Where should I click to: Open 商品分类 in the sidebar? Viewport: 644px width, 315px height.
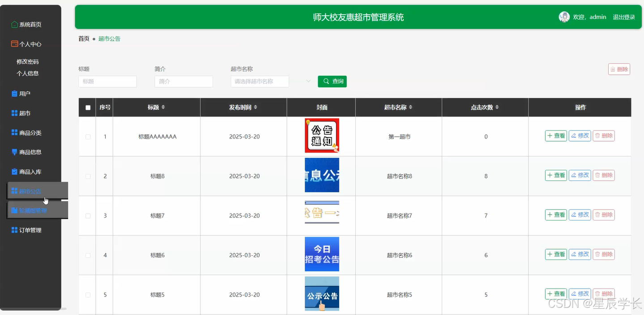coord(30,133)
